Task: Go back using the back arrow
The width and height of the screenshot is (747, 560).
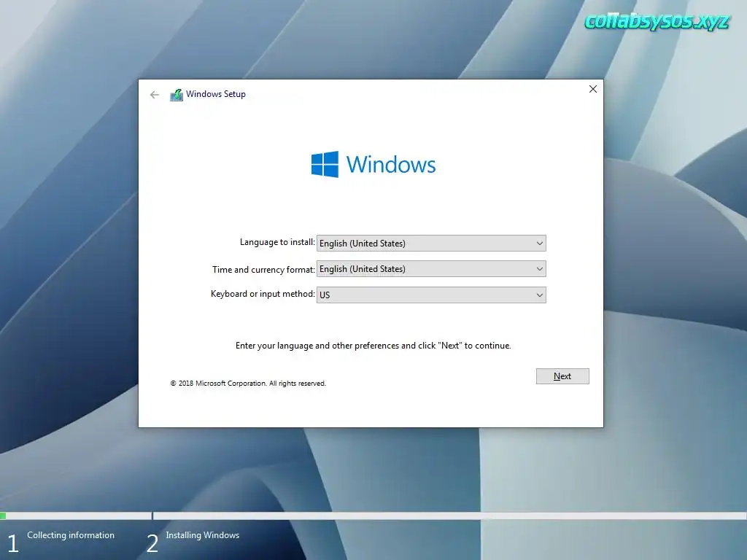Action: [155, 95]
